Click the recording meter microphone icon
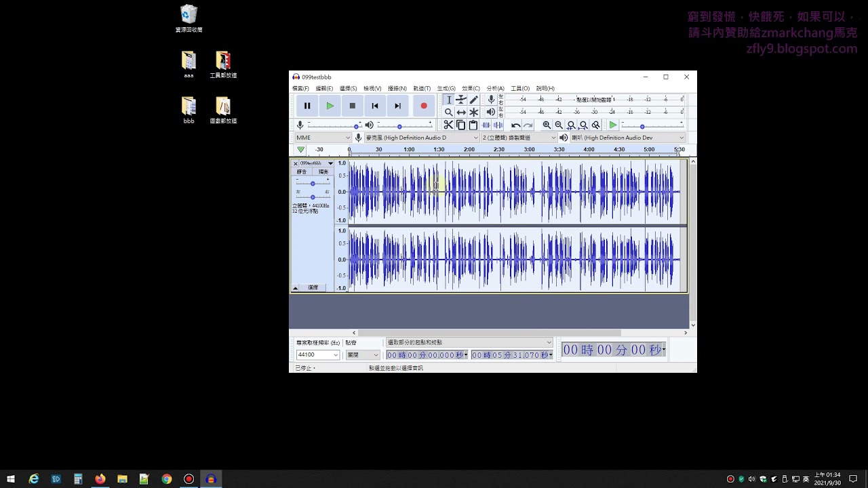The height and width of the screenshot is (488, 868). tap(492, 100)
